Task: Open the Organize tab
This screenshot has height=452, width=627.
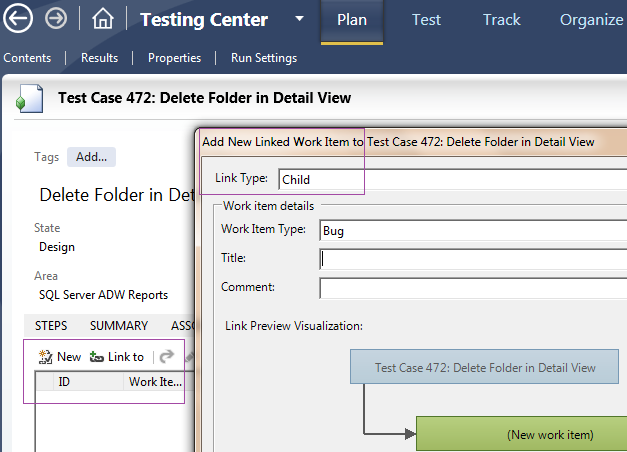Action: (591, 20)
